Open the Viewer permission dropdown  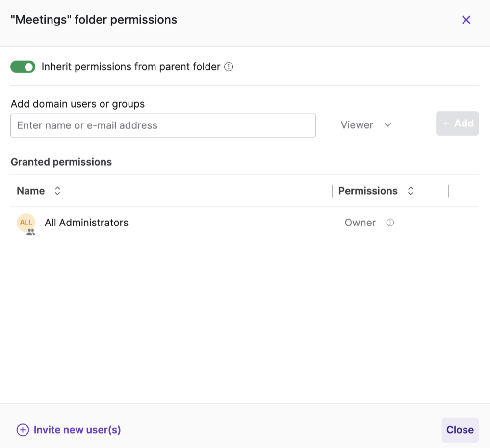365,125
